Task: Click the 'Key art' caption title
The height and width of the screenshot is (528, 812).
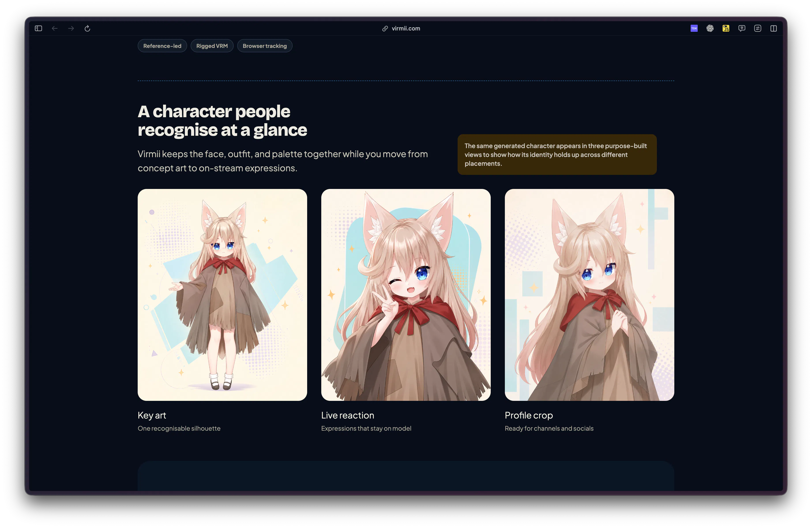Action: [152, 415]
